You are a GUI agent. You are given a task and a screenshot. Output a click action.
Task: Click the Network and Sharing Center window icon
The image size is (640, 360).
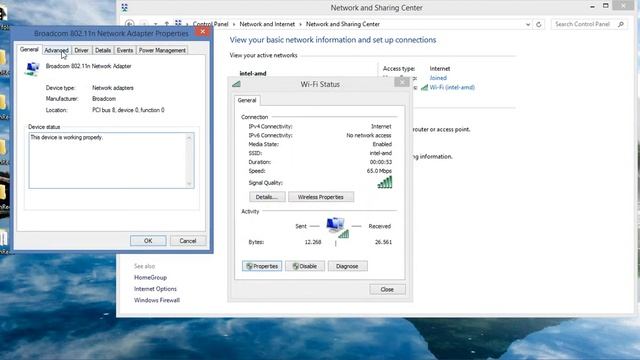pos(124,7)
